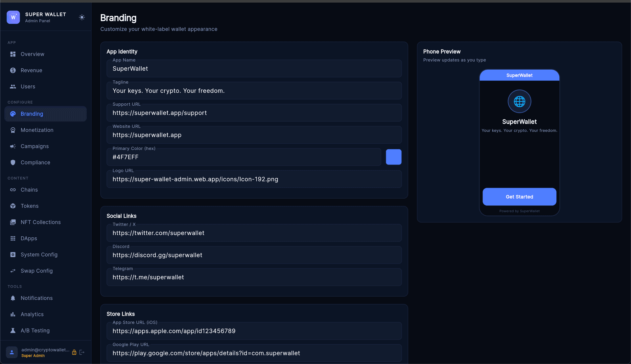Click the logout icon in sidebar footer
631x364 pixels.
click(x=82, y=352)
